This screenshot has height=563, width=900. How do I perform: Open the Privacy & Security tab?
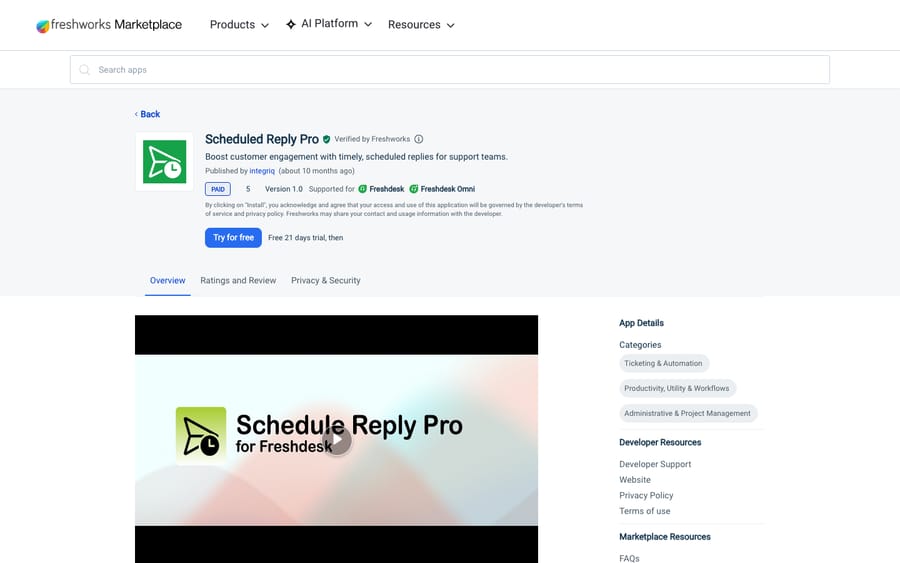(x=325, y=281)
